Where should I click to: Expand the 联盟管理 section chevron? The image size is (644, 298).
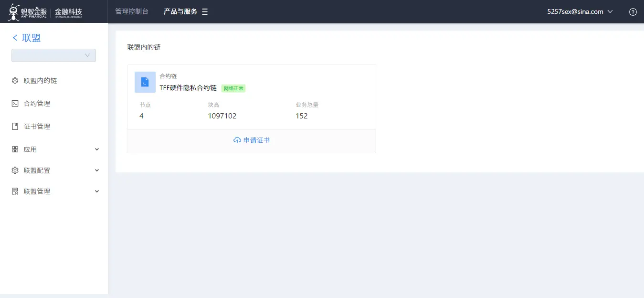[96, 191]
